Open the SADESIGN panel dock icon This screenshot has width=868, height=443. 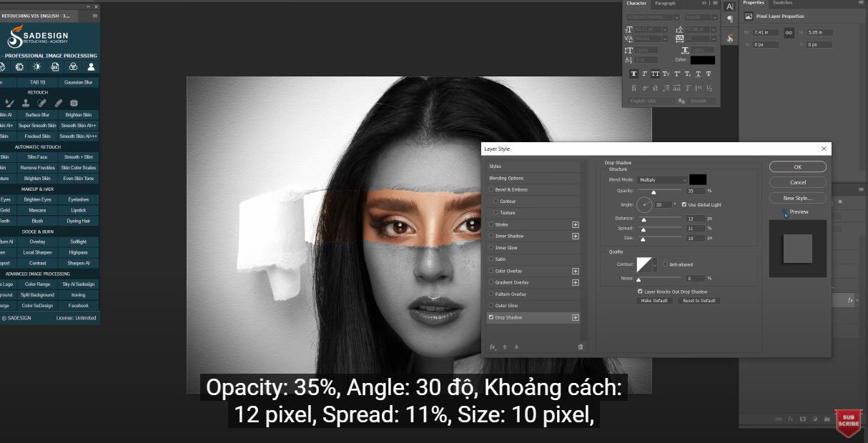[729, 39]
